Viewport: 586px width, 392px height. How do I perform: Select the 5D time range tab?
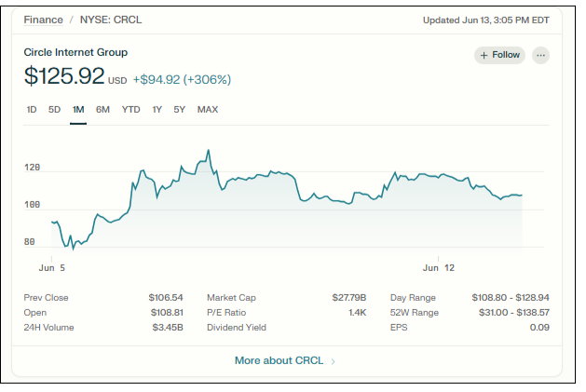[54, 110]
